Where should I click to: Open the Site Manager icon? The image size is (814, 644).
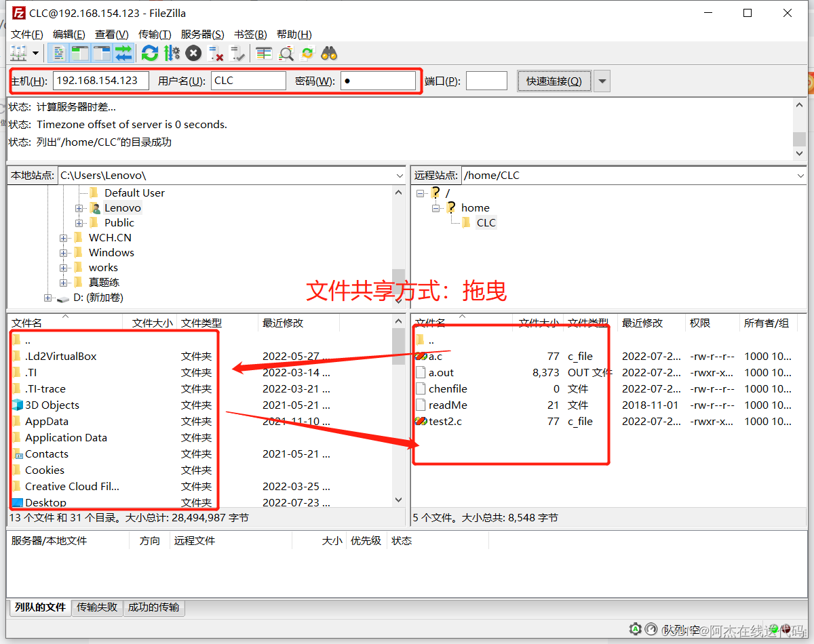[x=18, y=53]
